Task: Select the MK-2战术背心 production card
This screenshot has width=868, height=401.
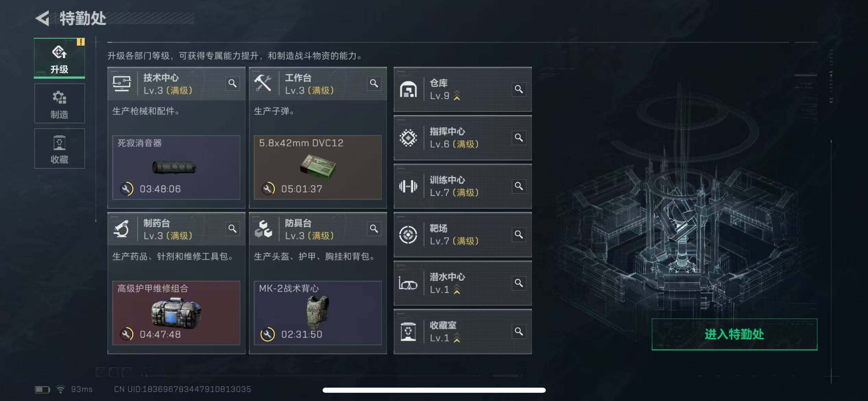Action: tap(318, 313)
